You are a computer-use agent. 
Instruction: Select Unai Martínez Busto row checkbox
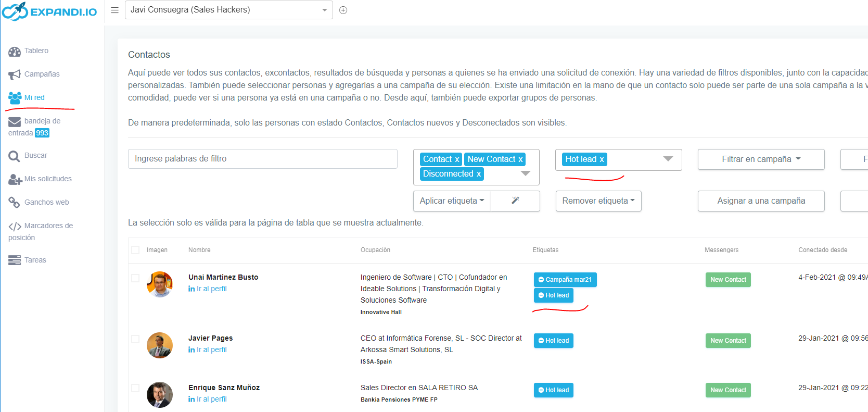point(135,278)
